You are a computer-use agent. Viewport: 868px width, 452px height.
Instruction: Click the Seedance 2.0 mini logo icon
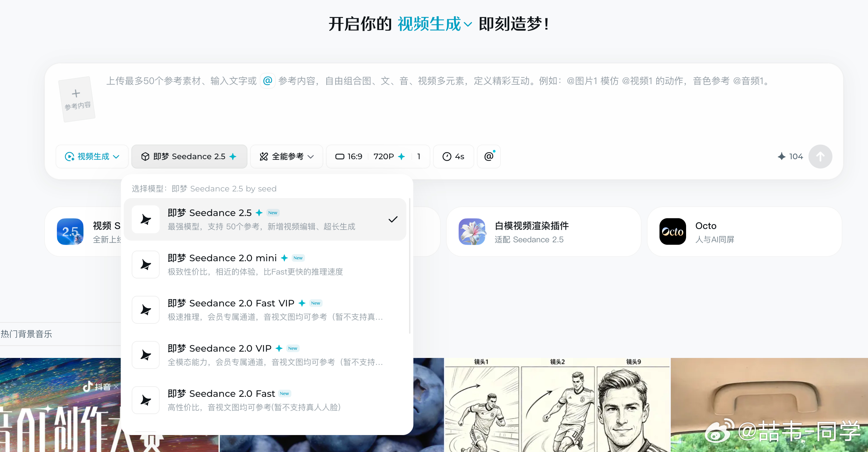[x=146, y=265]
